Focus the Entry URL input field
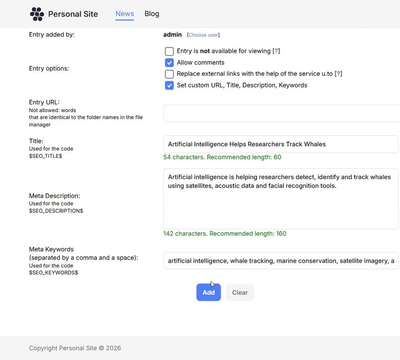 pos(281,113)
